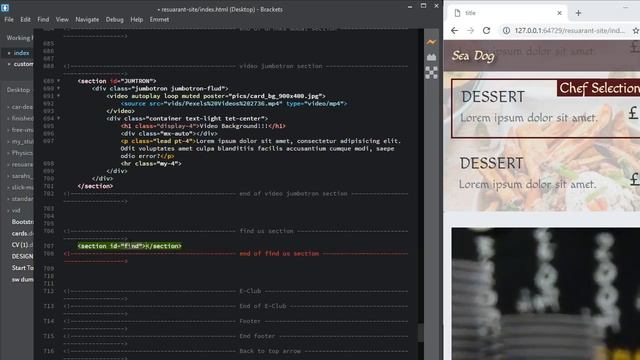Open the Help menu

click(136, 20)
